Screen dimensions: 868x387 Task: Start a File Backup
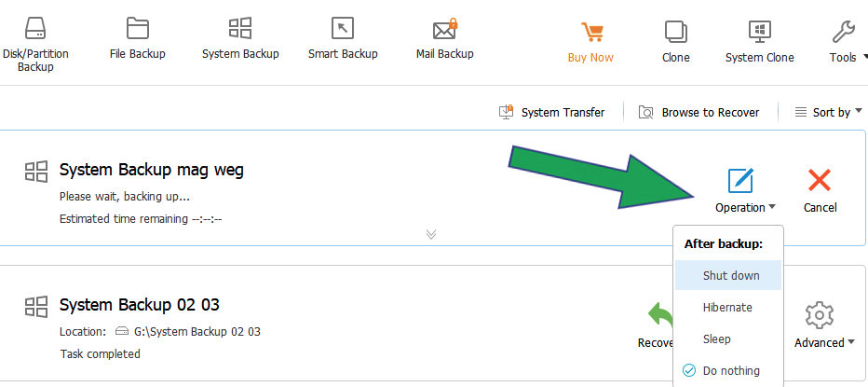137,37
